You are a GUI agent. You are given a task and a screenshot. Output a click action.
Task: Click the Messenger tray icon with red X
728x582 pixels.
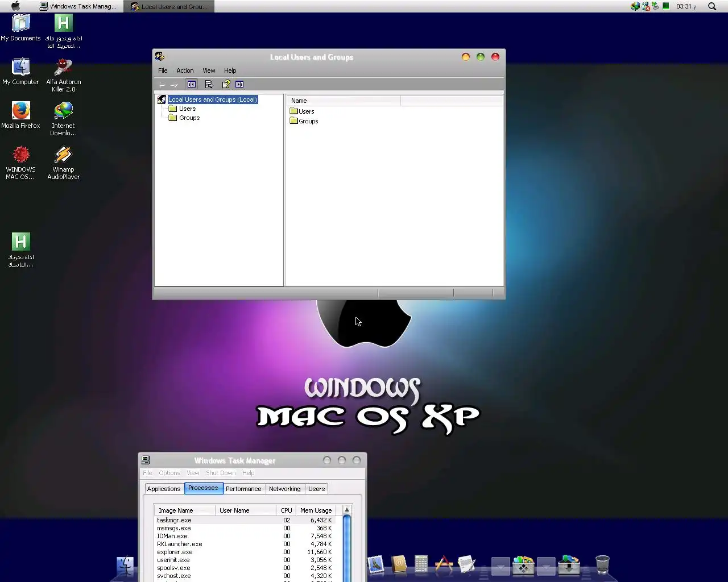646,6
